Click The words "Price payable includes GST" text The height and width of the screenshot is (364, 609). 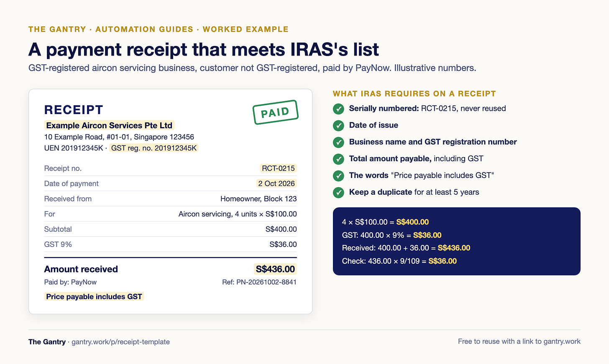tap(422, 176)
